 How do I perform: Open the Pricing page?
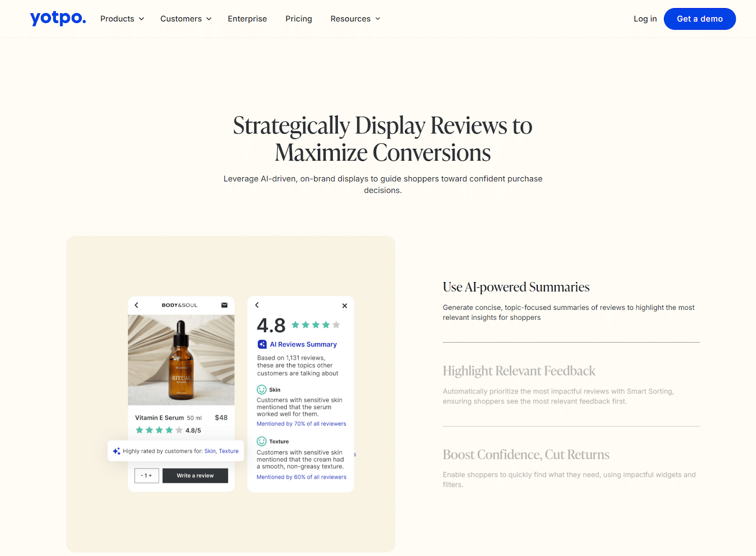click(x=298, y=18)
